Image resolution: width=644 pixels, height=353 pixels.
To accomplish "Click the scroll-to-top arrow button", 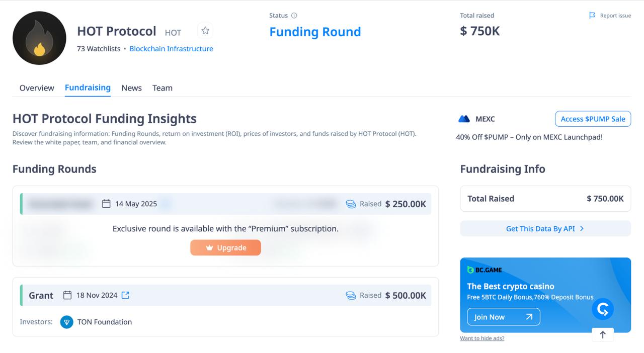I will click(603, 334).
